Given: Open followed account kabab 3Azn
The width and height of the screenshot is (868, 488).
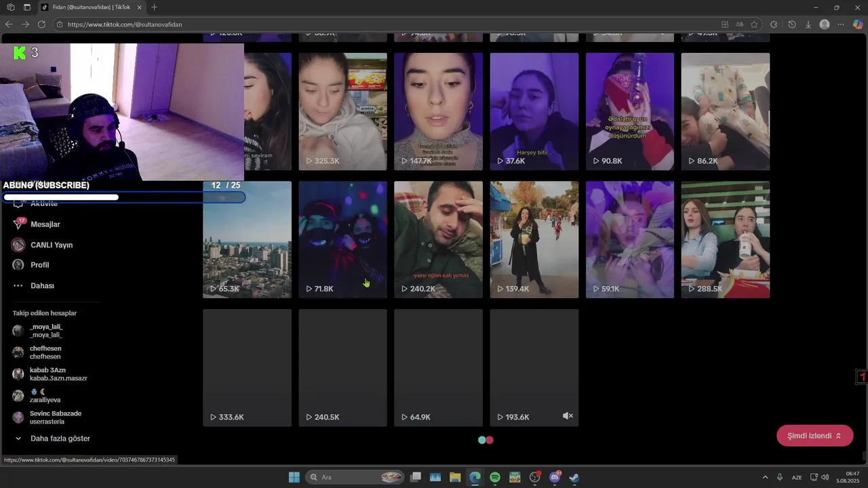Looking at the screenshot, I should 58,374.
